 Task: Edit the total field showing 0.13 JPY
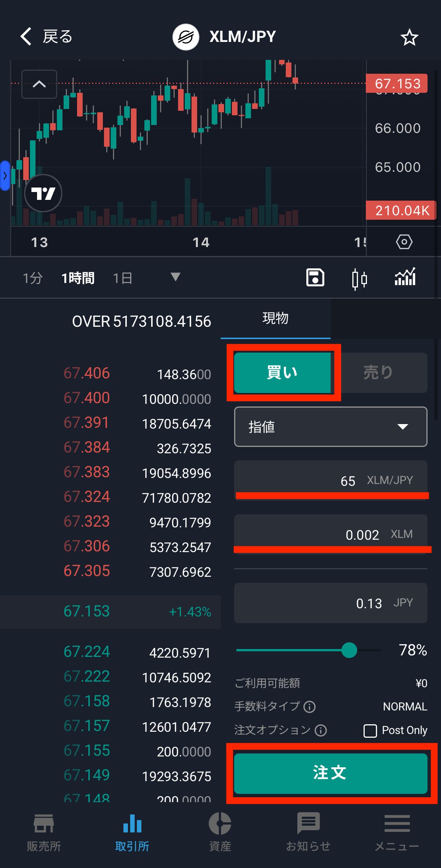[x=331, y=603]
